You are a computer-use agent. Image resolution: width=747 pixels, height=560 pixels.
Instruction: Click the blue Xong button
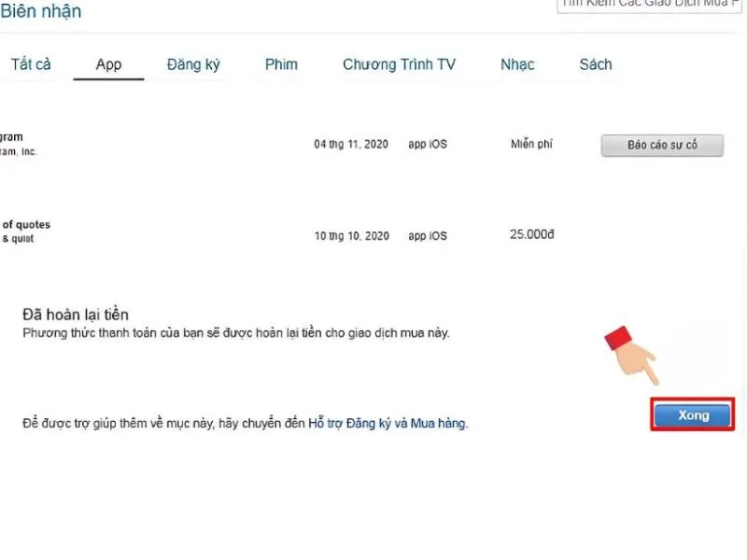click(693, 415)
